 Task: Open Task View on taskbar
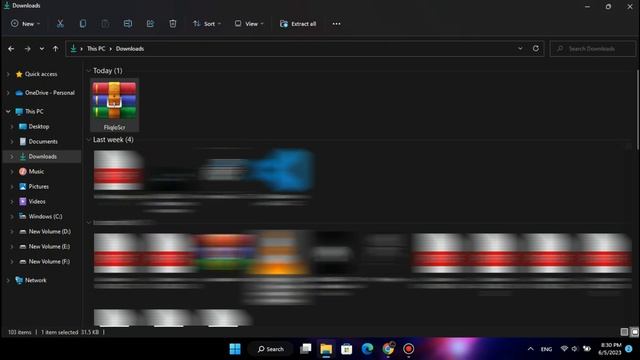[305, 349]
